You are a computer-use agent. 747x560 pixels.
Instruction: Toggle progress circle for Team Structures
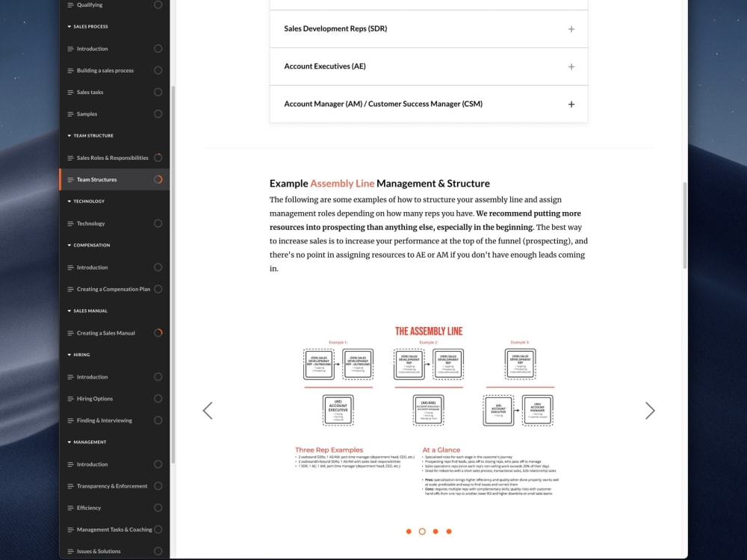point(158,179)
